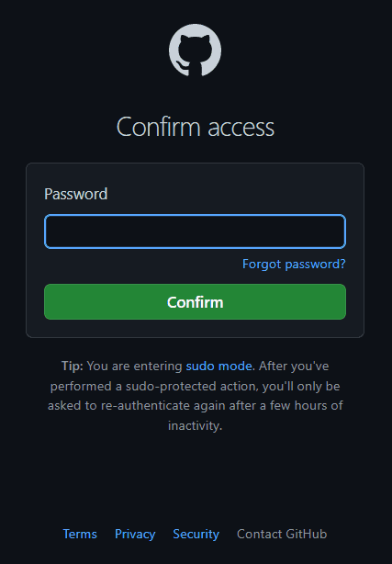Image resolution: width=392 pixels, height=564 pixels.
Task: Follow the sudo mode link
Action: tap(218, 366)
